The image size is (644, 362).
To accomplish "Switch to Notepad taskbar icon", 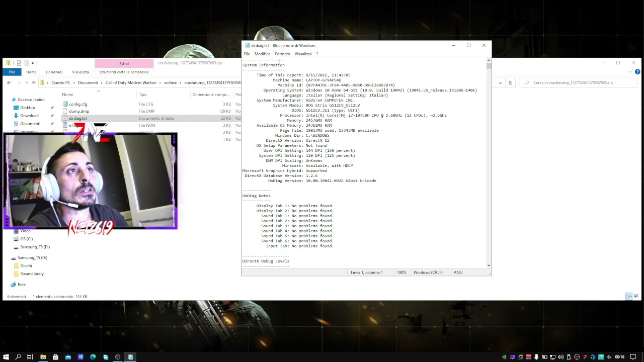I will point(130,357).
